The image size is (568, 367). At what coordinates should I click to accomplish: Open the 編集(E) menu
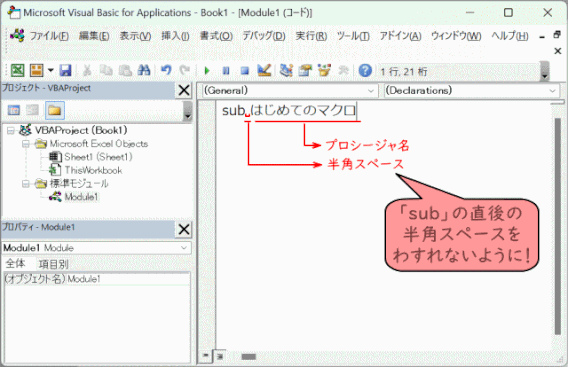pyautogui.click(x=94, y=36)
